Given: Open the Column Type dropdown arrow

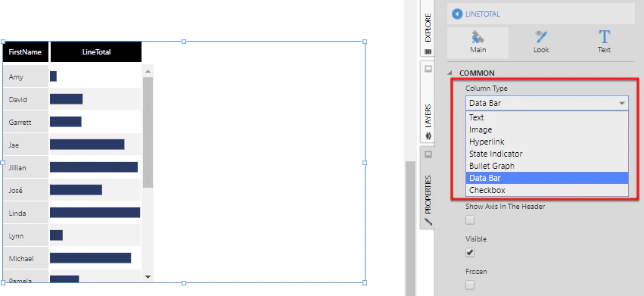Looking at the screenshot, I should point(622,103).
